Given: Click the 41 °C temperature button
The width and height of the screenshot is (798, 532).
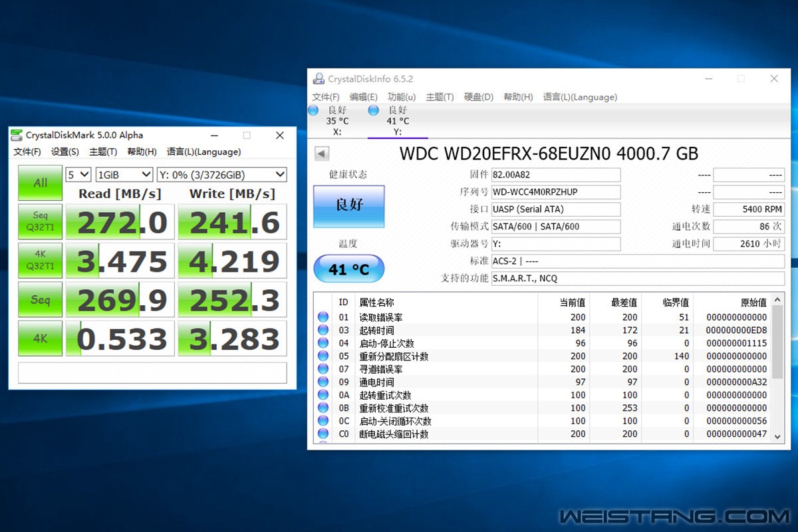Looking at the screenshot, I should tap(349, 269).
